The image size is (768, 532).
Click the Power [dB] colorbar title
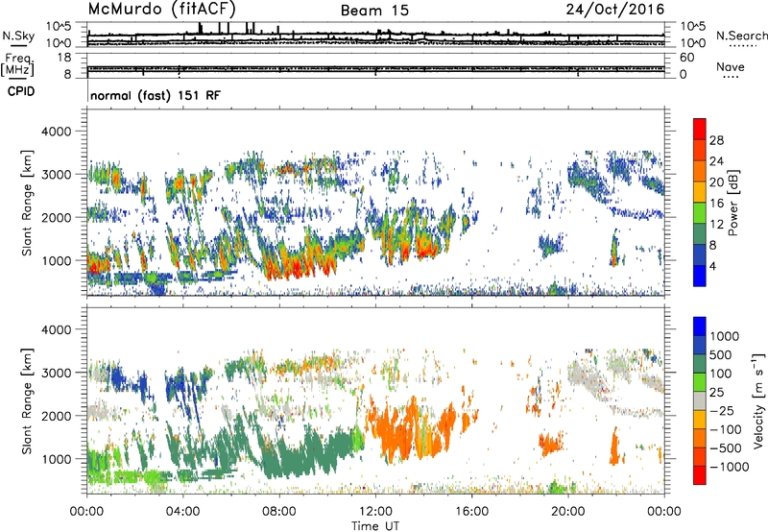point(732,203)
